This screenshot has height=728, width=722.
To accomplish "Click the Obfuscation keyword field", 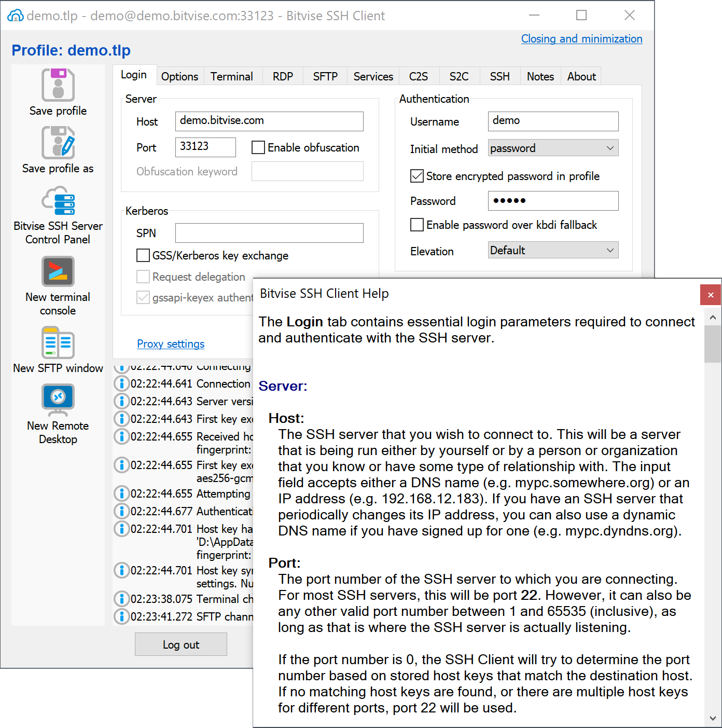I will (308, 171).
